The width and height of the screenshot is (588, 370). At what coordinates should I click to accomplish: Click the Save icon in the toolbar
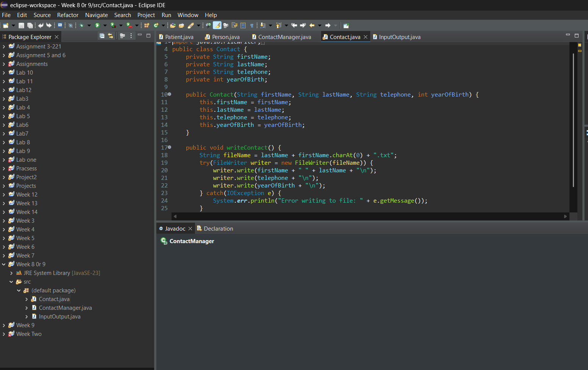click(x=21, y=25)
